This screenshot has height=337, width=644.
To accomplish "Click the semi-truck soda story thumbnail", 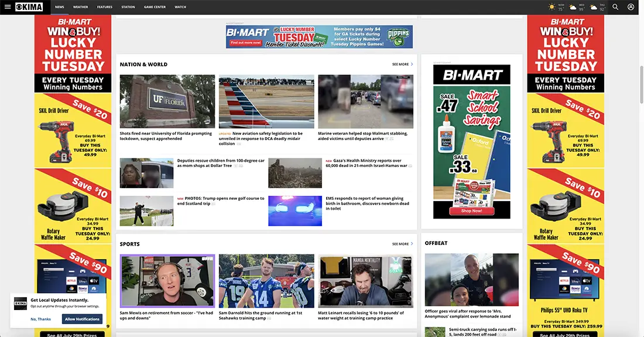I will [435, 332].
